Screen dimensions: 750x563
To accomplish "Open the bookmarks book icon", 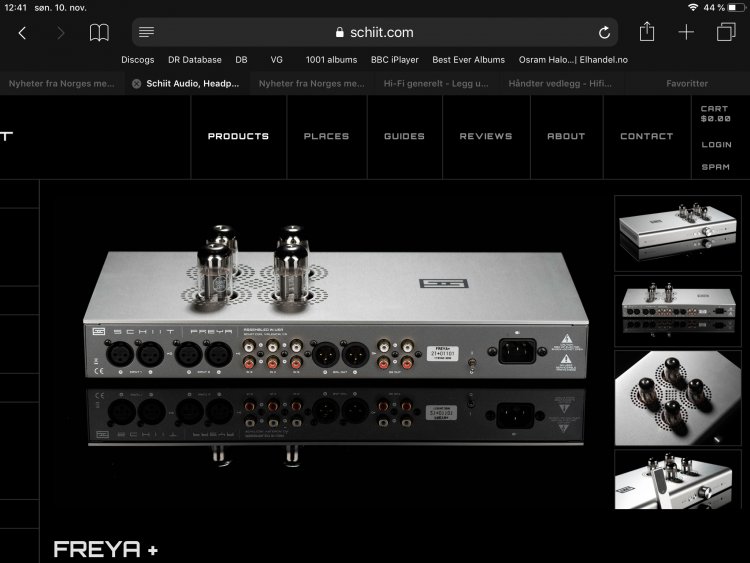I will [99, 33].
